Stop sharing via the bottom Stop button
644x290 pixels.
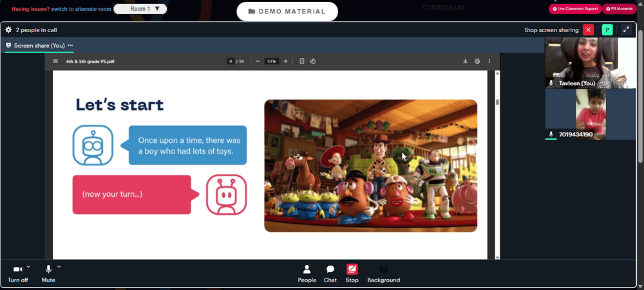352,273
